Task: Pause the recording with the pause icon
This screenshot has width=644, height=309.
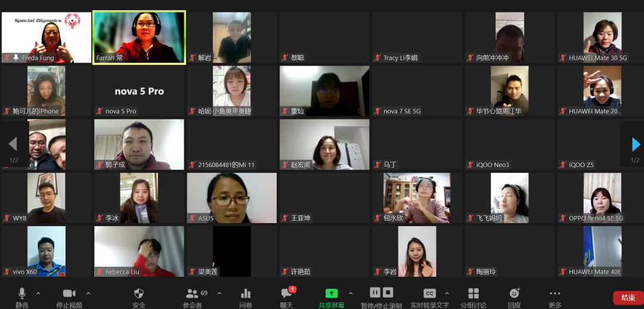Action: pos(375,292)
